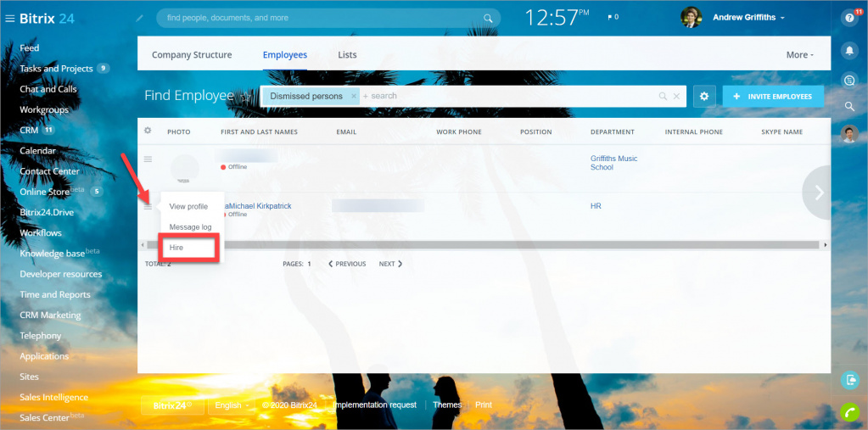Click the flag counter icon near clock

(613, 18)
